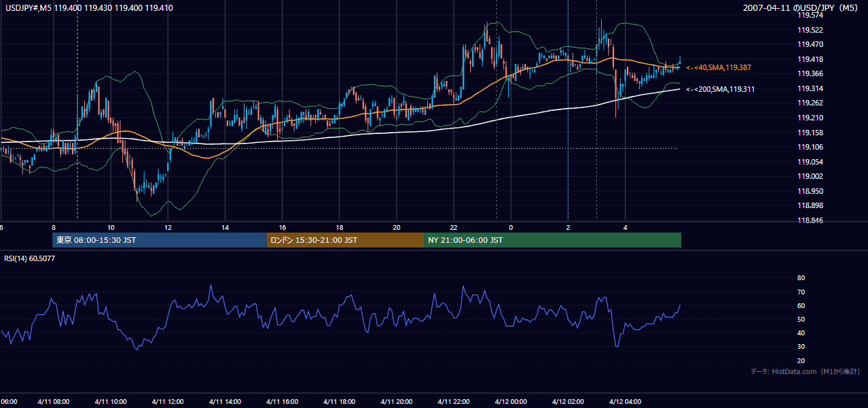Click price level 118.950 on the axis
868x408 pixels.
(x=810, y=191)
